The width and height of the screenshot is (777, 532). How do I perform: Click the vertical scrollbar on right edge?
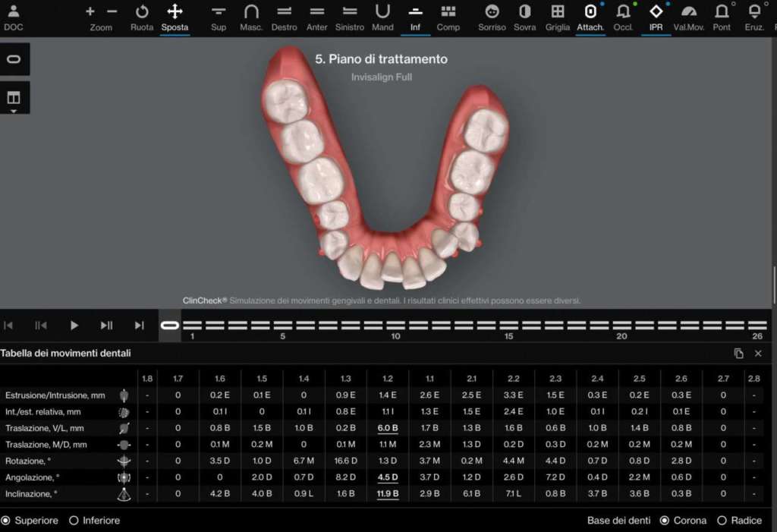click(x=774, y=285)
